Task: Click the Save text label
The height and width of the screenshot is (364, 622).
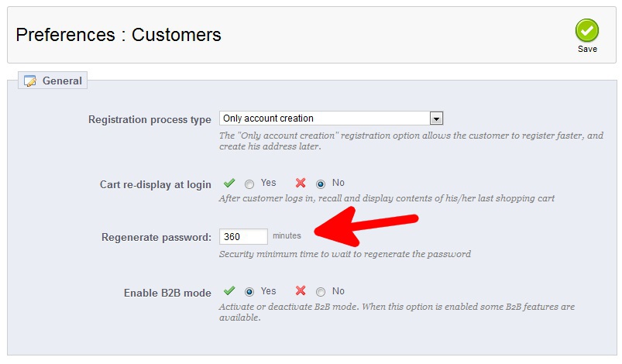Action: (587, 50)
